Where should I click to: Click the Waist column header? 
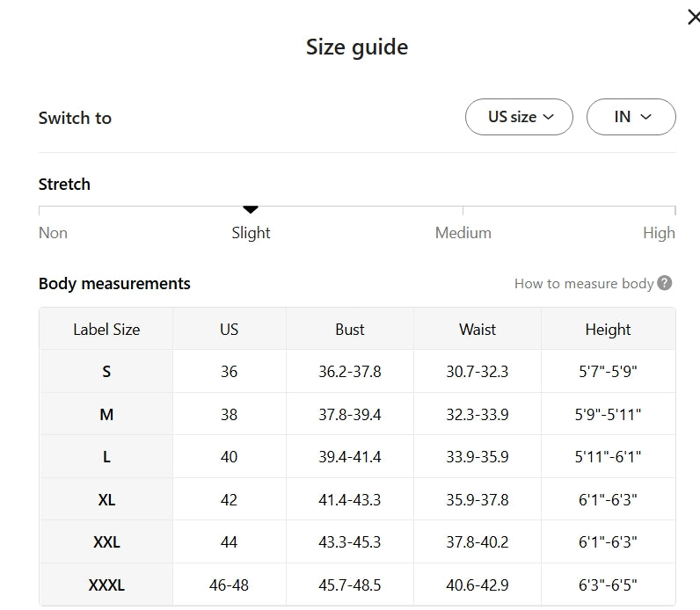(478, 330)
